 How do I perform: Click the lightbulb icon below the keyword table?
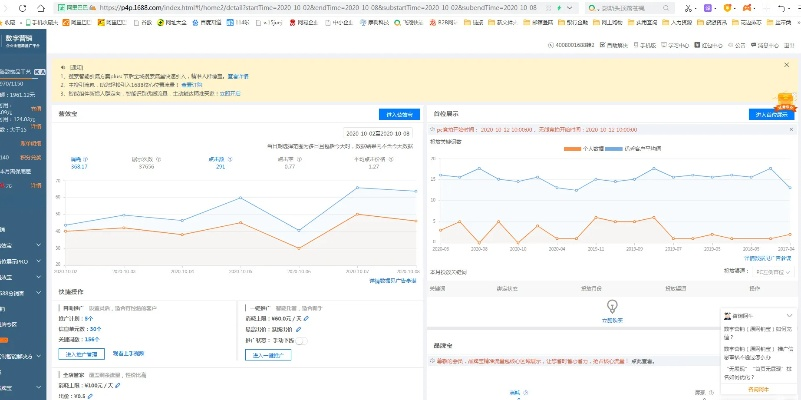point(612,306)
